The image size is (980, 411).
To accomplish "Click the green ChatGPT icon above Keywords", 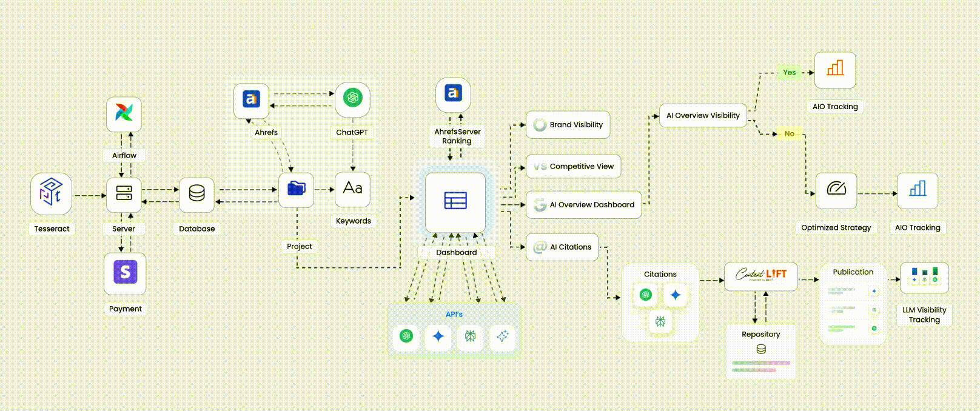I will 352,98.
